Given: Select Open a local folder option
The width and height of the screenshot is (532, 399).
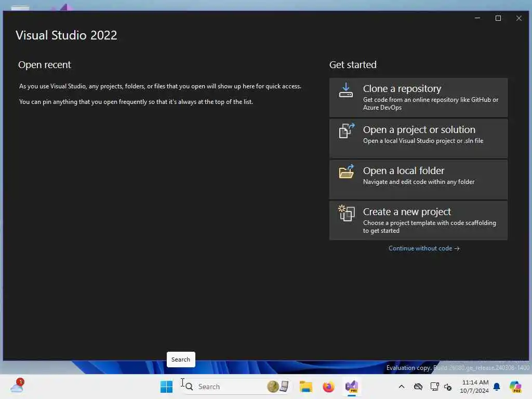Looking at the screenshot, I should tap(418, 179).
